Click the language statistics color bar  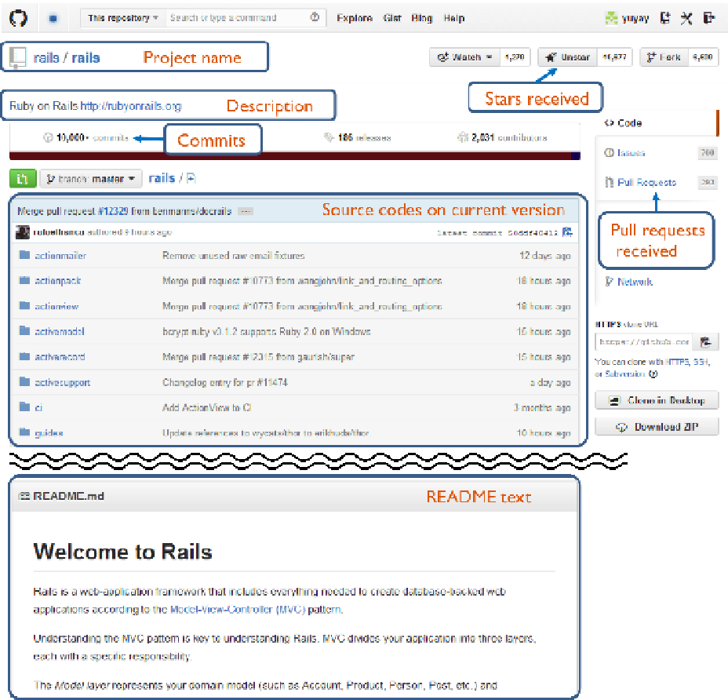pos(295,155)
